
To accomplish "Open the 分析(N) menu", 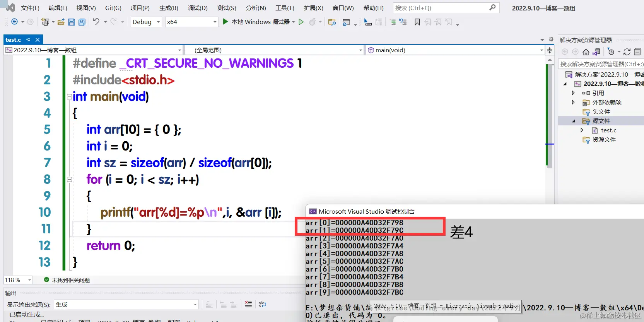I will click(256, 8).
